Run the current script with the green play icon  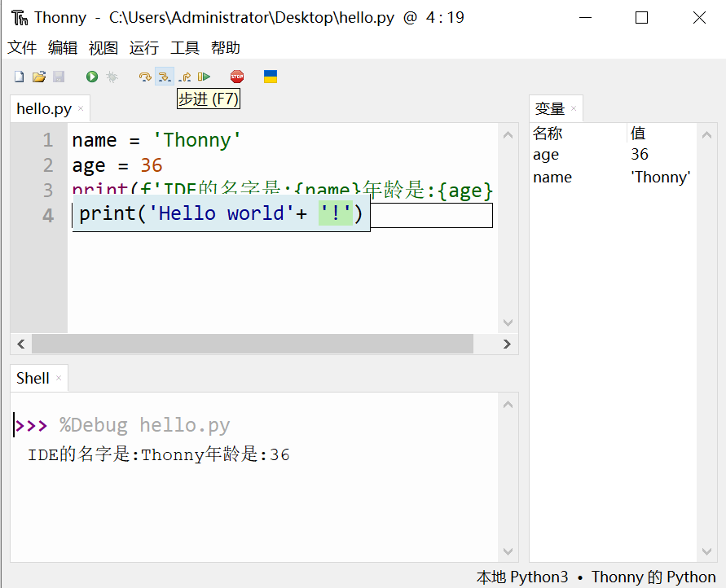pyautogui.click(x=92, y=77)
